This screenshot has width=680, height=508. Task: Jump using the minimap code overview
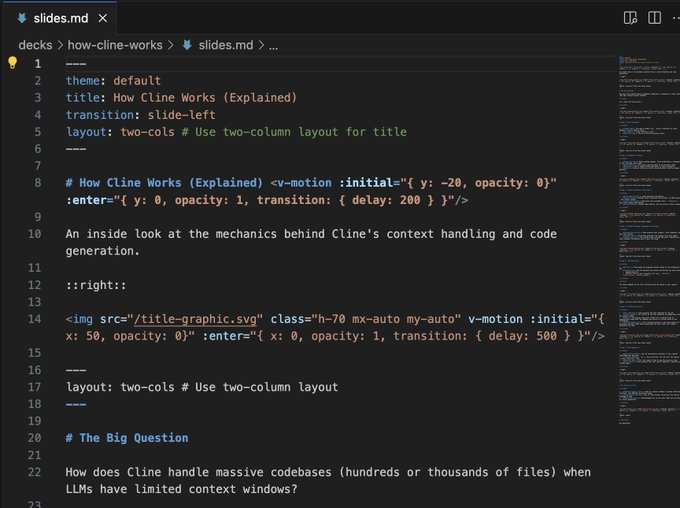coord(648,239)
